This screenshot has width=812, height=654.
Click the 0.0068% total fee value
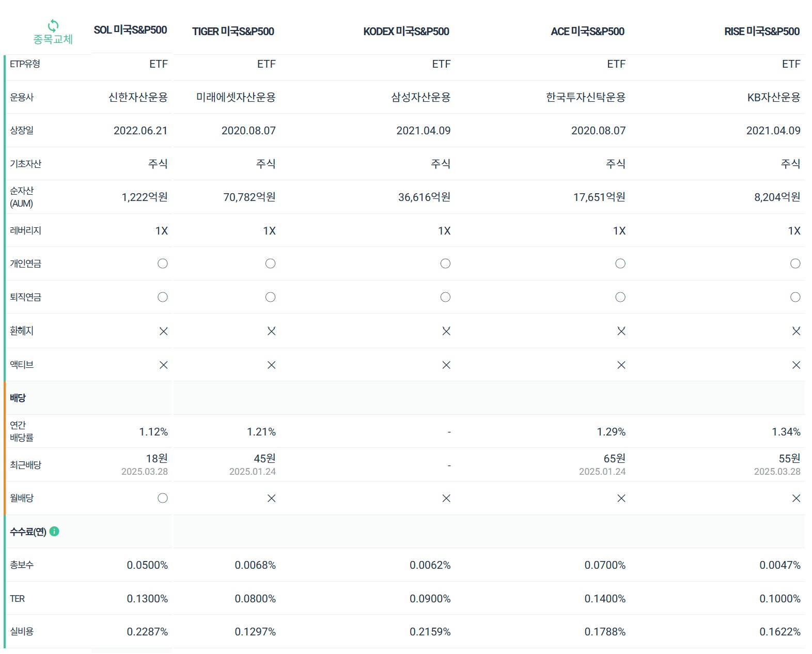(x=255, y=565)
